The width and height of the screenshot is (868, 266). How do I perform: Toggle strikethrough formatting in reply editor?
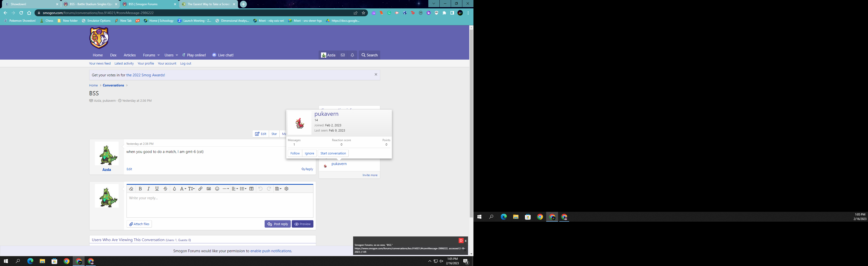click(x=165, y=189)
